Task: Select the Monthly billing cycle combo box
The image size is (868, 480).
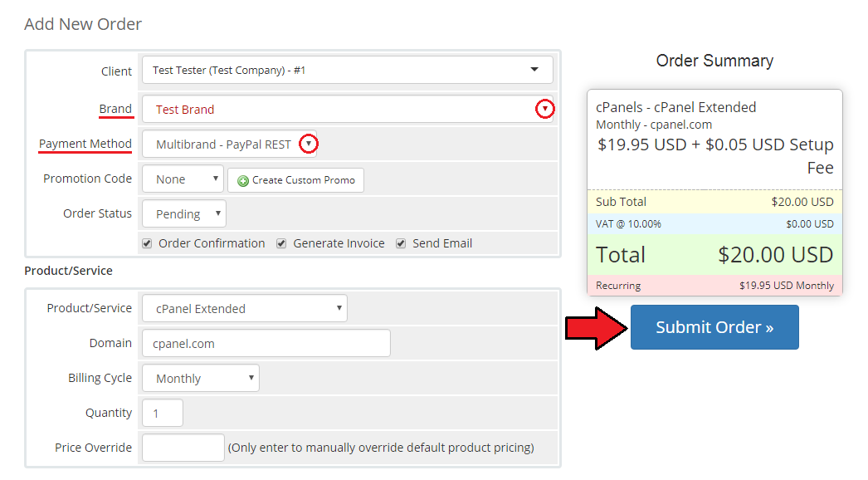Action: pos(200,378)
